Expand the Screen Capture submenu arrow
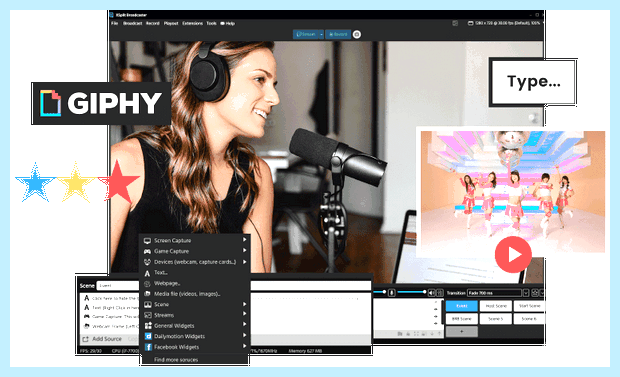Viewport: 620px width, 377px height. click(x=245, y=240)
